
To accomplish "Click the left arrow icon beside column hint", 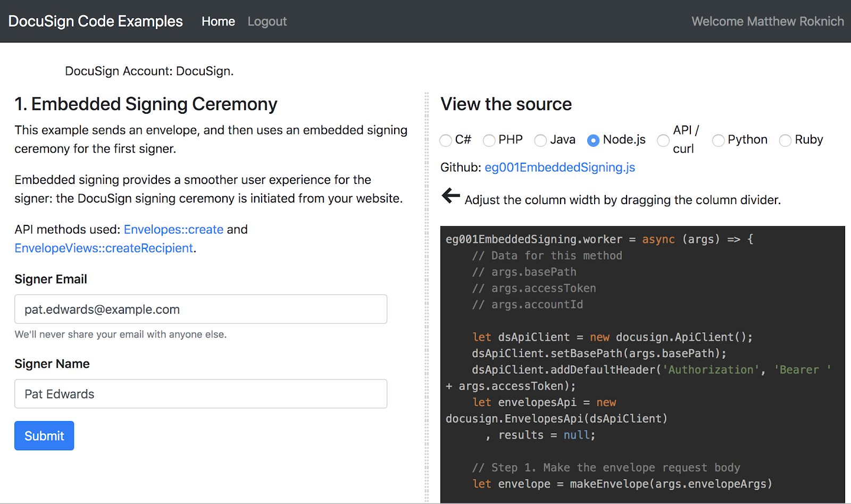I will (x=450, y=196).
